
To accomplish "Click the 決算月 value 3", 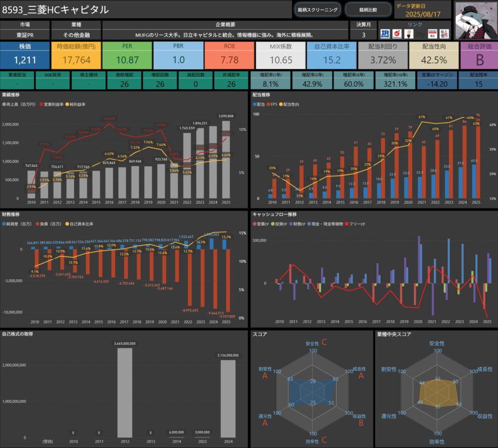I will (x=364, y=35).
